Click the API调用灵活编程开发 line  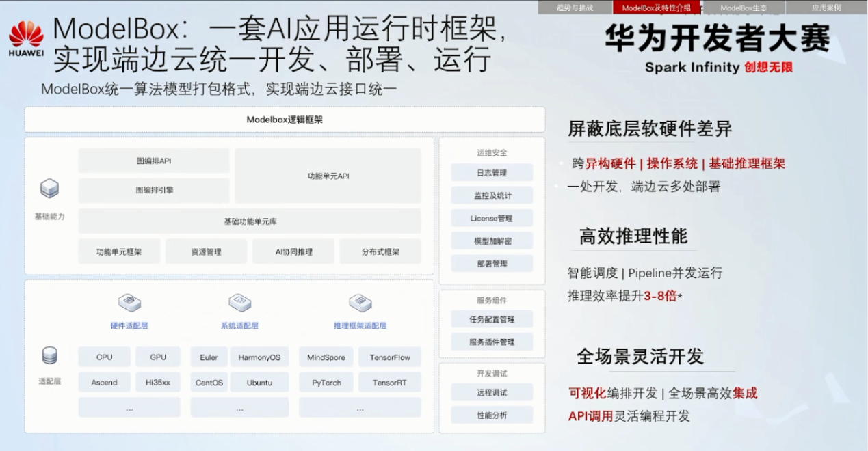click(629, 415)
